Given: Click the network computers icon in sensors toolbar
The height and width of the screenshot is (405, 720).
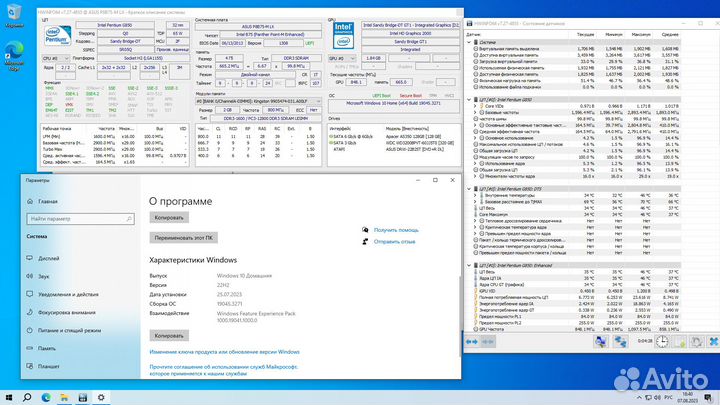Looking at the screenshot, I should coord(600,342).
